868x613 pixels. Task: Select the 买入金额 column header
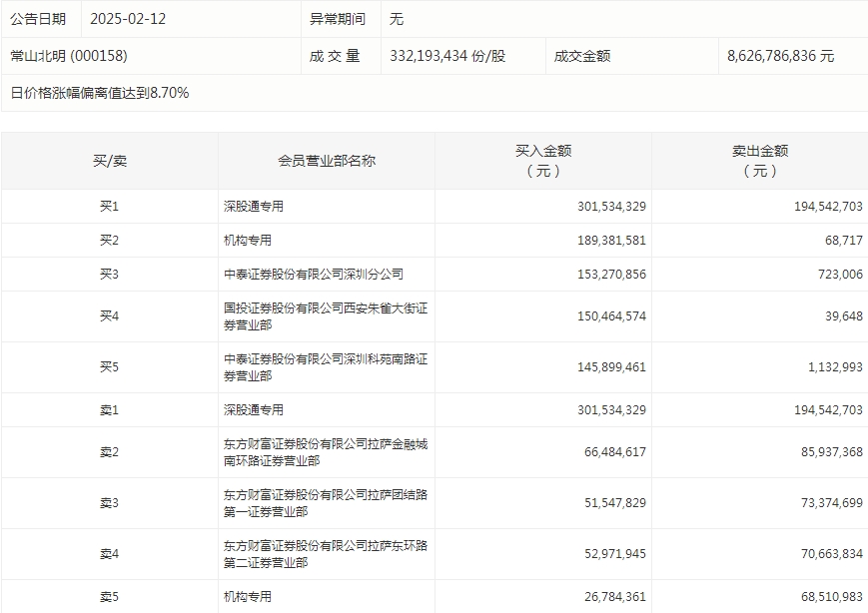[x=542, y=160]
